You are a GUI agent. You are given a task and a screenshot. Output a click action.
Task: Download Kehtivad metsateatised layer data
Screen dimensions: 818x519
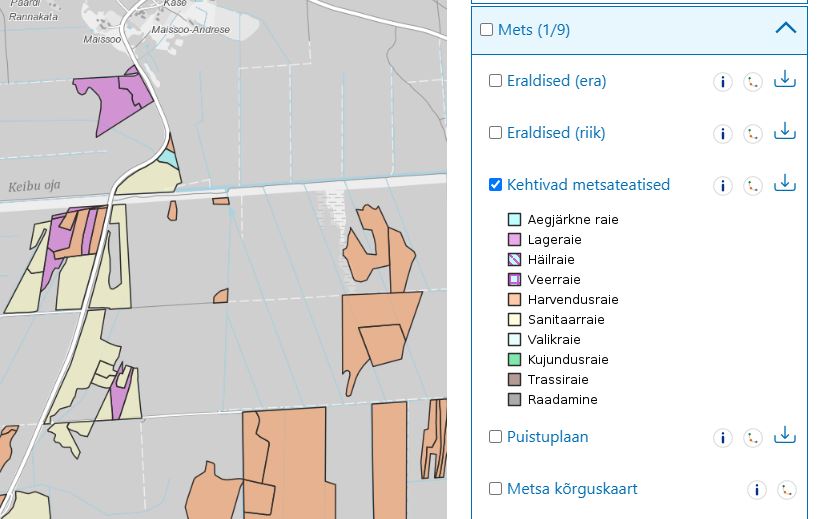[785, 184]
